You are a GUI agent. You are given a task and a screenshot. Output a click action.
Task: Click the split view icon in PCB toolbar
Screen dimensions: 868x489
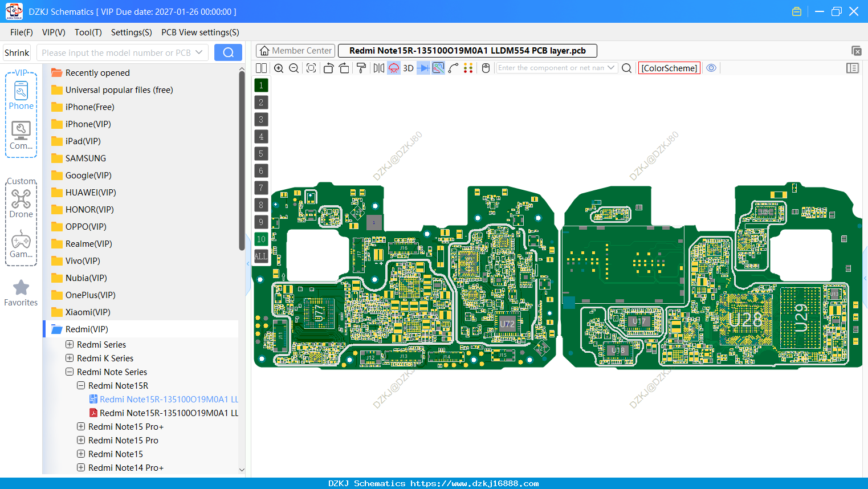pos(261,68)
